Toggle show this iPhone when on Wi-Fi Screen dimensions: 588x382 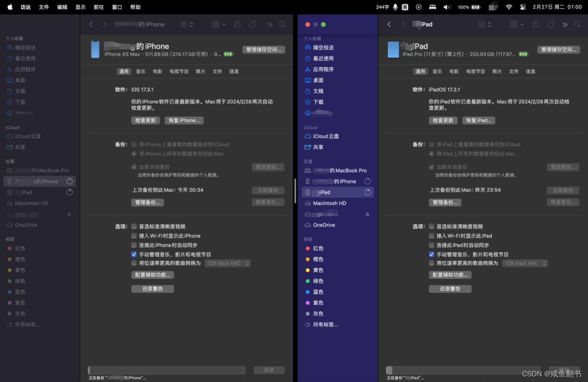coord(134,236)
